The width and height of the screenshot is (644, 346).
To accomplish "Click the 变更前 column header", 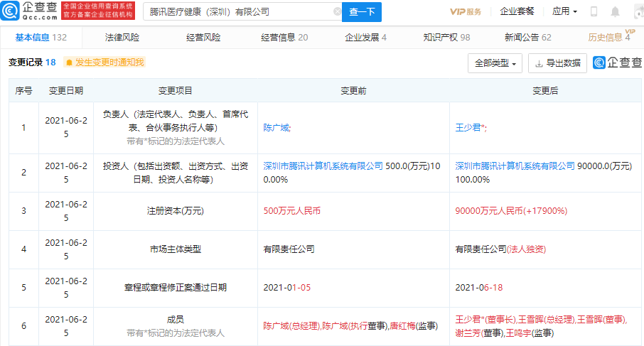I will pos(353,91).
